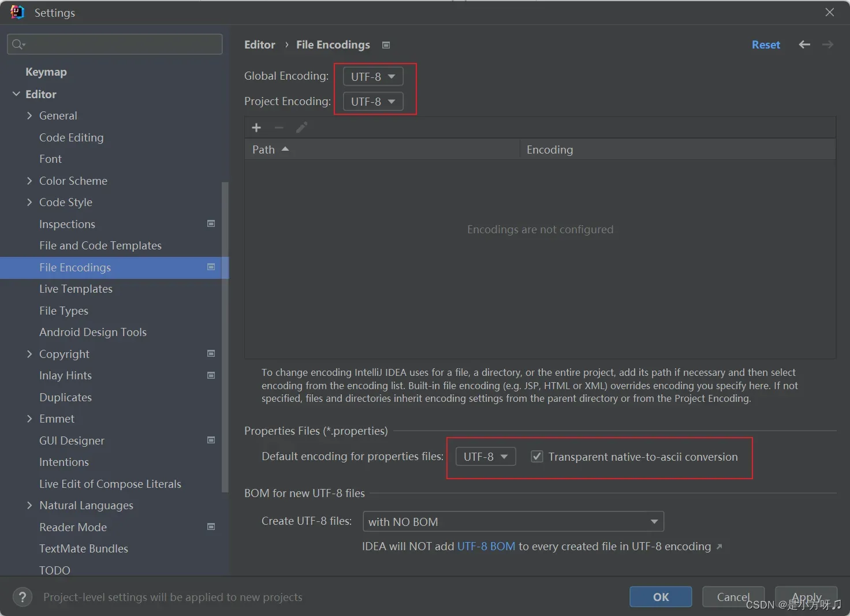Screen dimensions: 850x616
Task: Expand the Emmet tree node
Action: click(29, 419)
